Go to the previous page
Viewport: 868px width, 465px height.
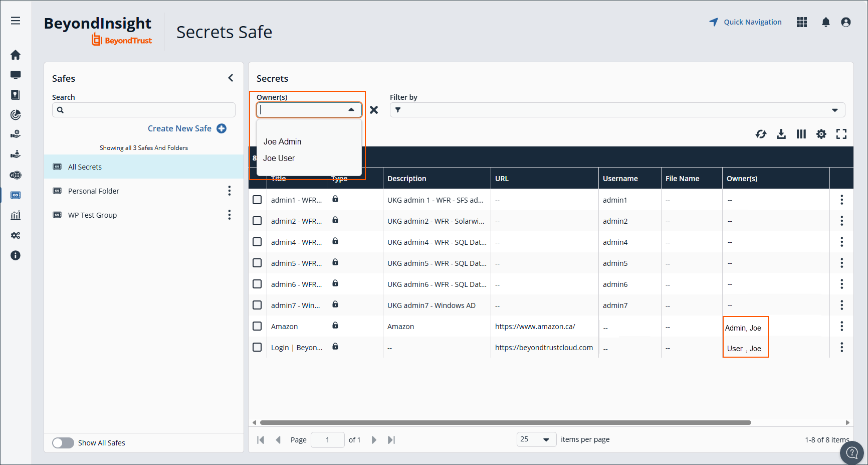coord(278,440)
